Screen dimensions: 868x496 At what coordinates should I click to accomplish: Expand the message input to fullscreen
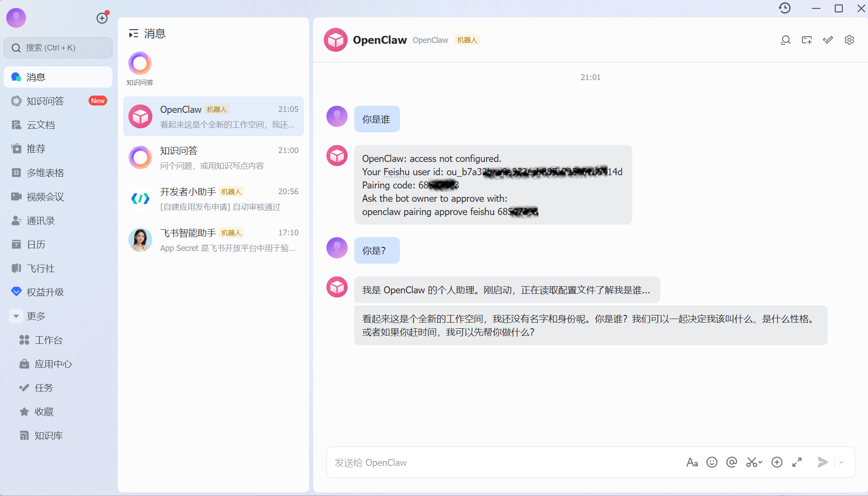coord(797,462)
